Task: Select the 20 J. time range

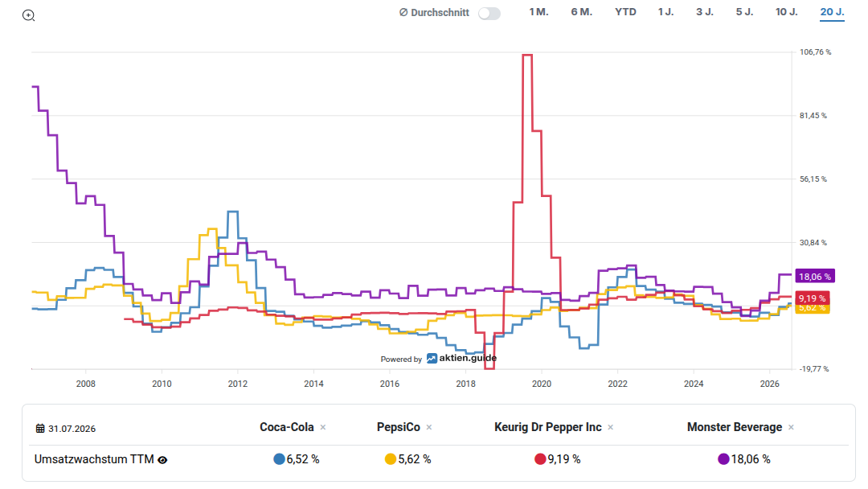Action: click(x=832, y=12)
